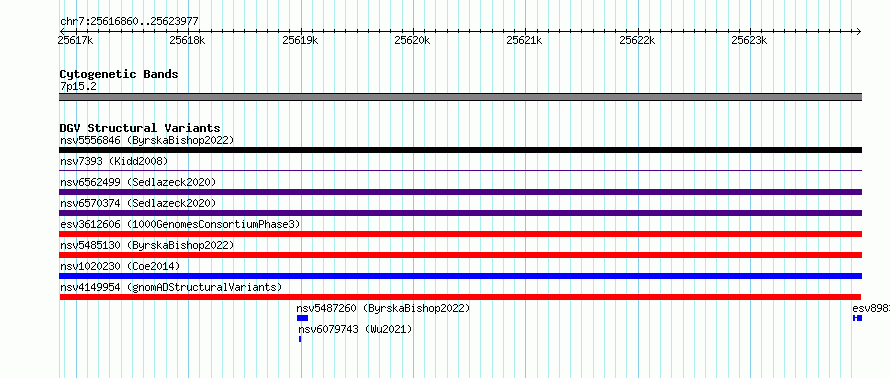Click the red esv3612606 variant bar

click(x=460, y=234)
